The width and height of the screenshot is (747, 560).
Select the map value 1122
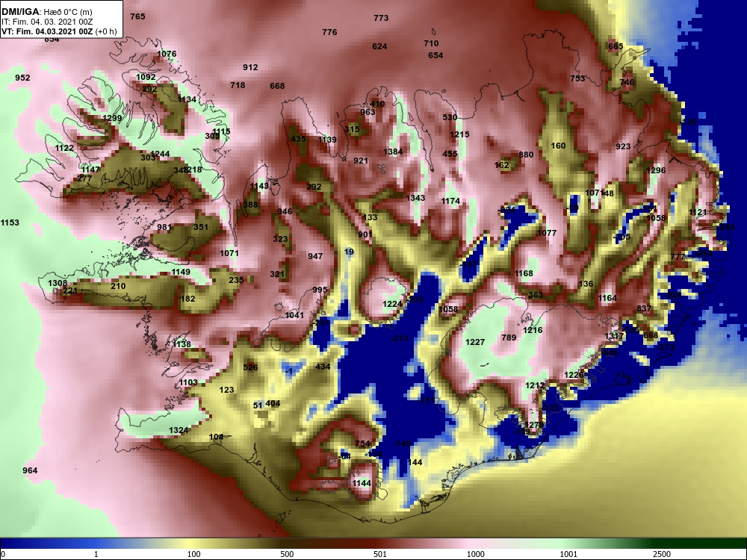[64, 148]
